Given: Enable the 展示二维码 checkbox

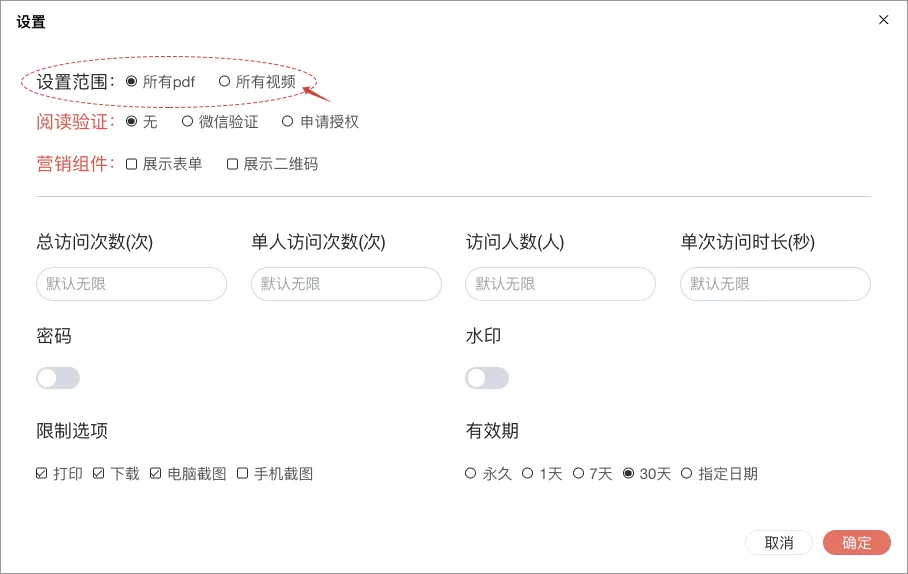Looking at the screenshot, I should pos(232,164).
